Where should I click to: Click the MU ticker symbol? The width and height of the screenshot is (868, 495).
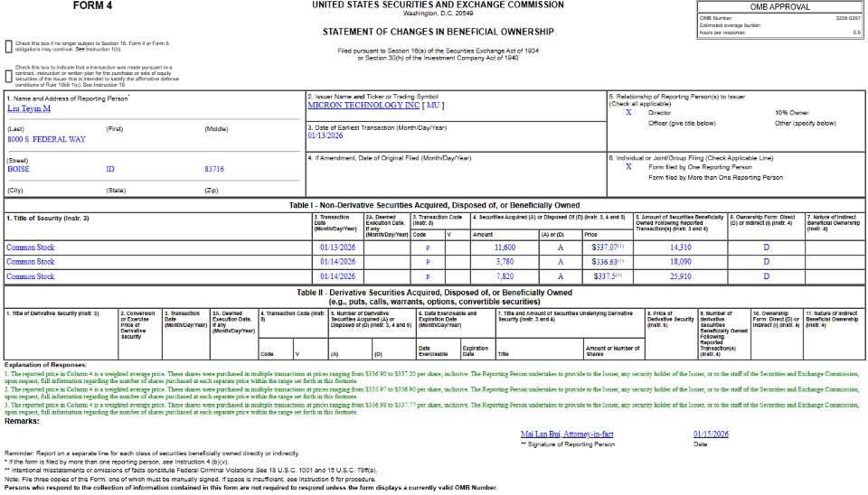click(435, 105)
